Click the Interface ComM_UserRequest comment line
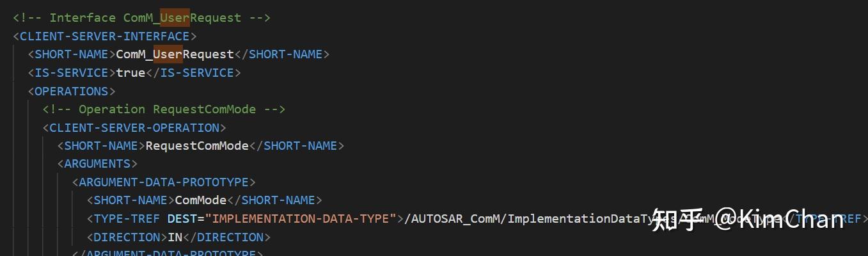The width and height of the screenshot is (868, 256). point(141,18)
